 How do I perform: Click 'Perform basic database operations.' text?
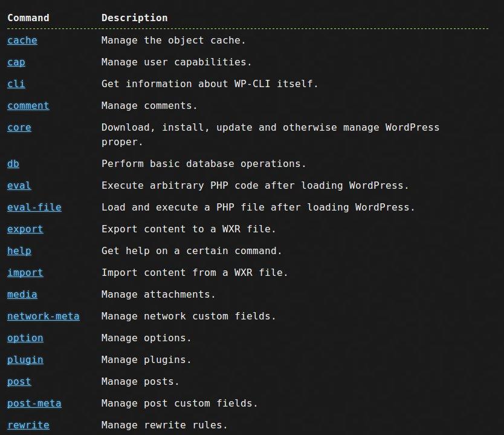pos(204,164)
